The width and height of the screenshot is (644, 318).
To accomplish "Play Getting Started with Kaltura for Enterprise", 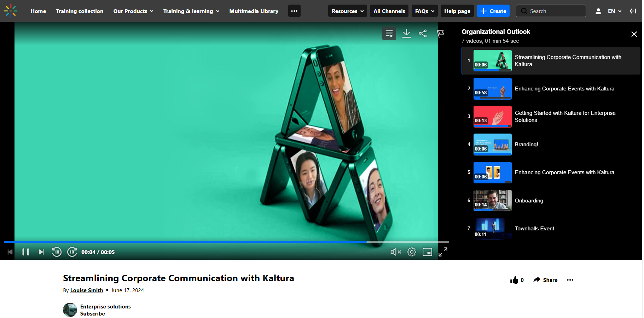I will click(x=551, y=117).
